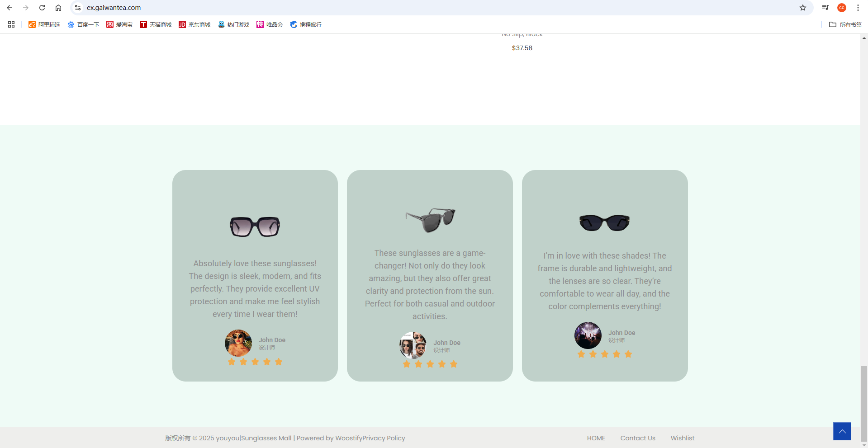Open the 百度一下 bookmark
The width and height of the screenshot is (868, 448).
tap(83, 24)
